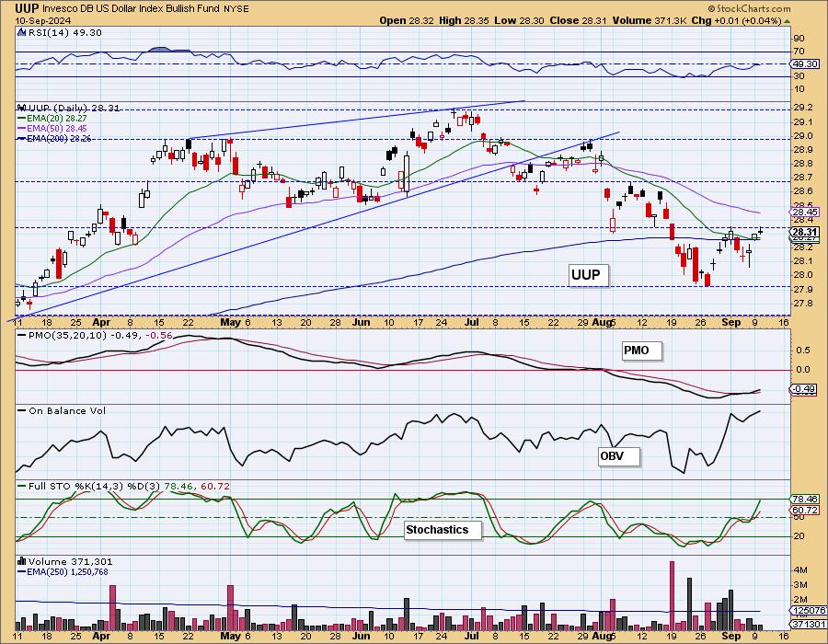The height and width of the screenshot is (644, 828).
Task: Click the 1250768 volume EMA tag on right
Action: [809, 611]
